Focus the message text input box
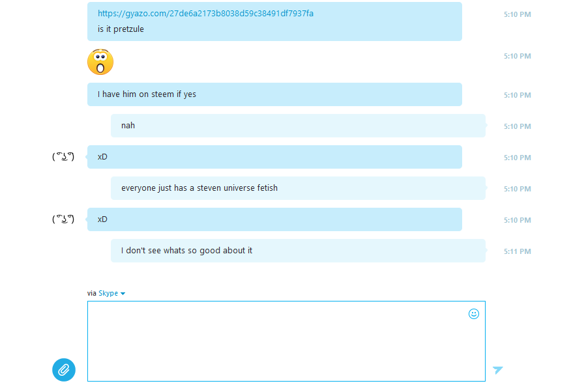 [286, 341]
